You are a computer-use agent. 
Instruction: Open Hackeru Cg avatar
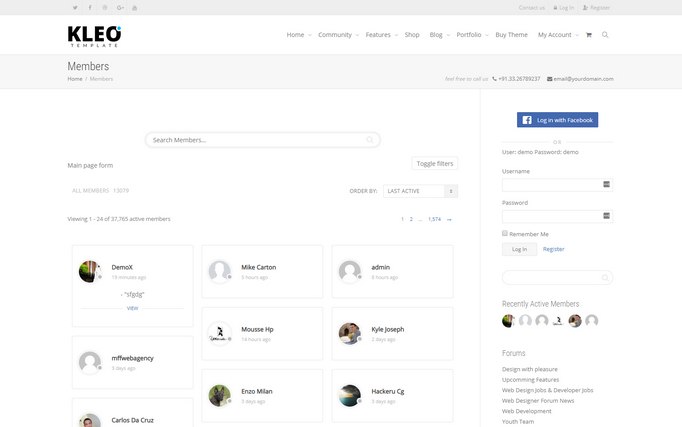pos(350,396)
